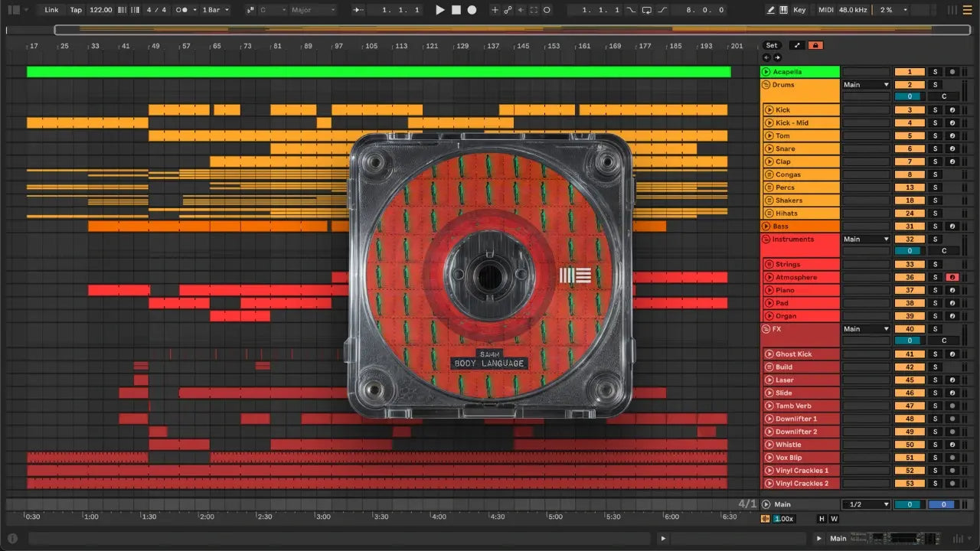Click the Follow playback arrow icon
980x551 pixels.
pos(358,10)
